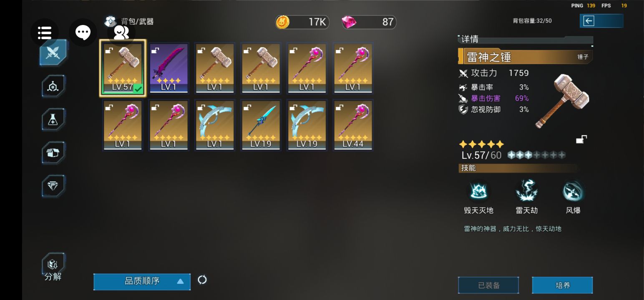Reverse sort order with the refresh arrows
This screenshot has width=644, height=300.
coord(202,280)
